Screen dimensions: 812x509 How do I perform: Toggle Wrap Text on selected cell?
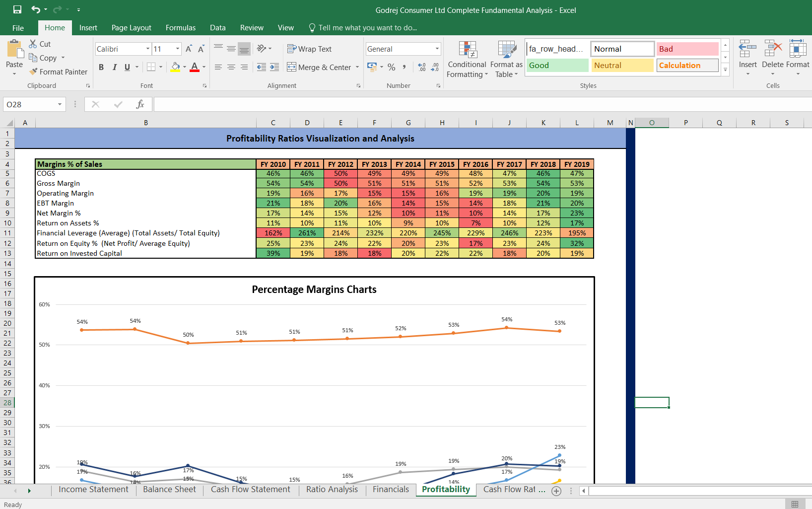click(x=309, y=49)
